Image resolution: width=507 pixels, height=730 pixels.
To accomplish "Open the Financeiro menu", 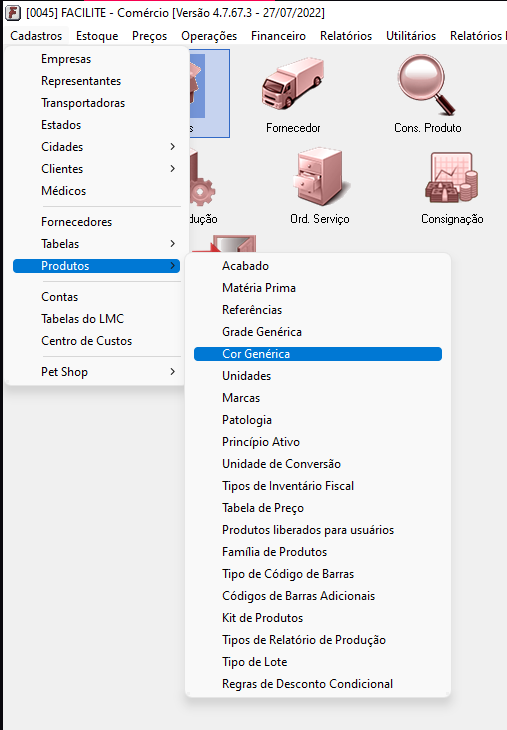I will (278, 36).
